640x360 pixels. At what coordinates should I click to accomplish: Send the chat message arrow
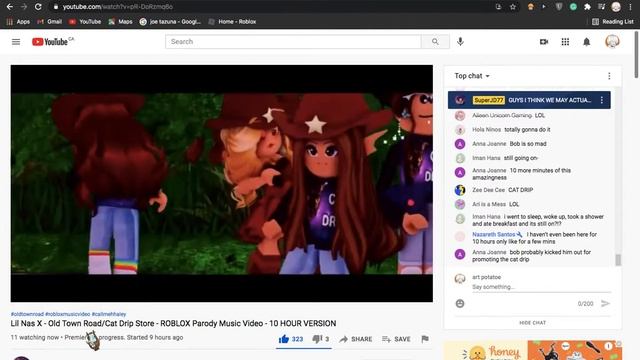[605, 303]
